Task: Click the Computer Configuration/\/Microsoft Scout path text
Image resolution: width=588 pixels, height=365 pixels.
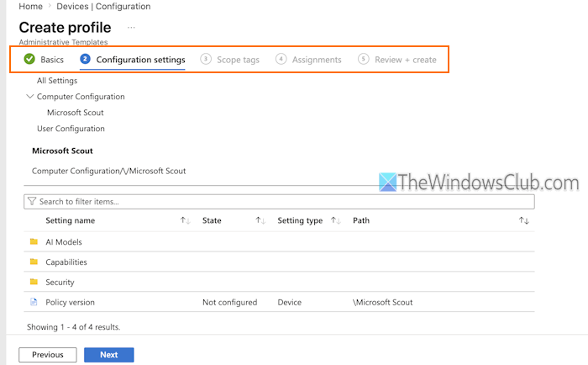Action: pos(108,172)
